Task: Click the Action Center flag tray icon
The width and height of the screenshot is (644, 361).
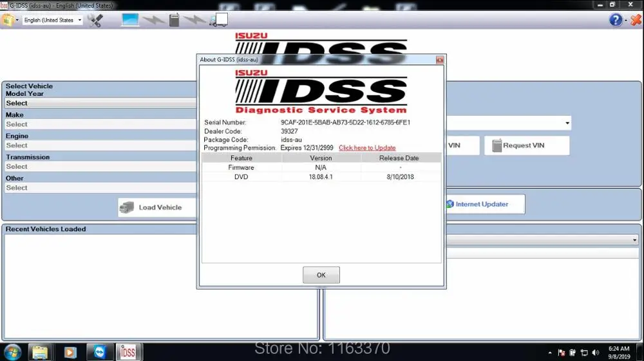Action: coord(562,353)
